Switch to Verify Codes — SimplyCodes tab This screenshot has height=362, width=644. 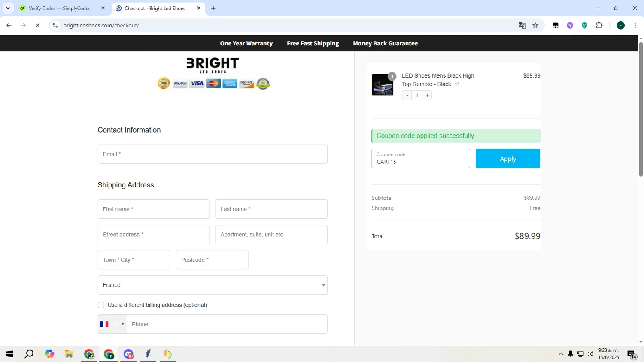(59, 8)
